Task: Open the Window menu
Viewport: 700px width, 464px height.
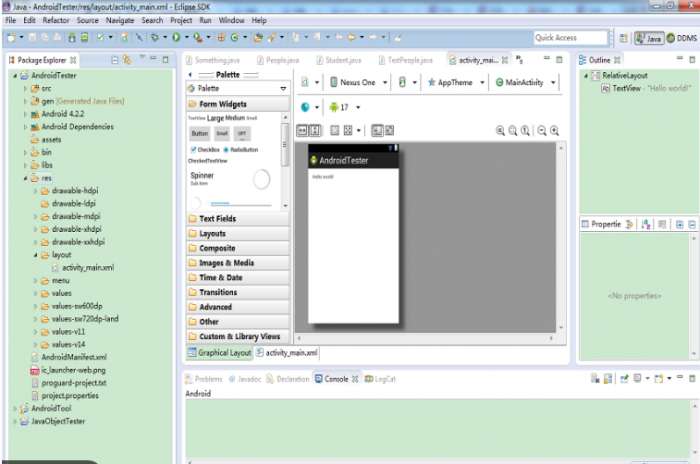Action: (x=231, y=20)
